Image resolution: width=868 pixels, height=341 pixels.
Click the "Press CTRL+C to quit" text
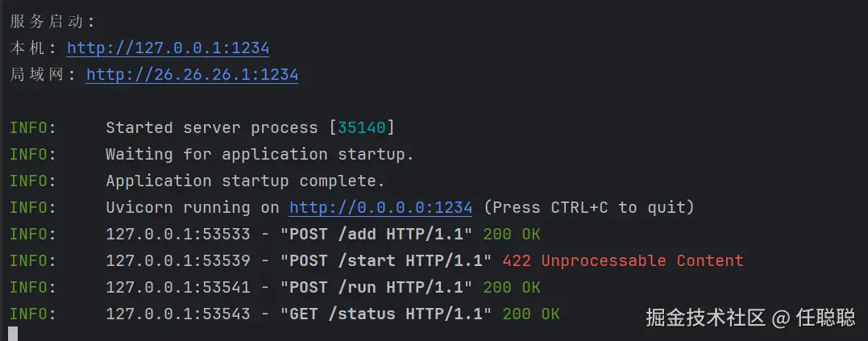point(588,207)
